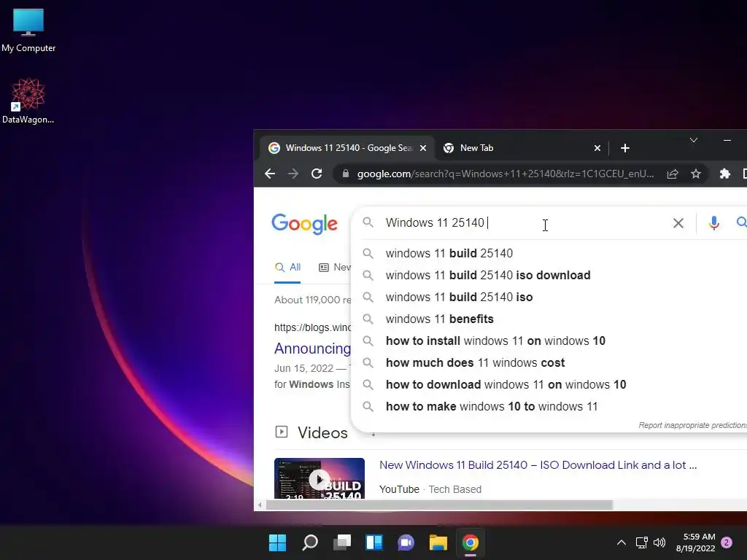This screenshot has height=560, width=747.
Task: Select the All results tab
Action: pyautogui.click(x=287, y=268)
